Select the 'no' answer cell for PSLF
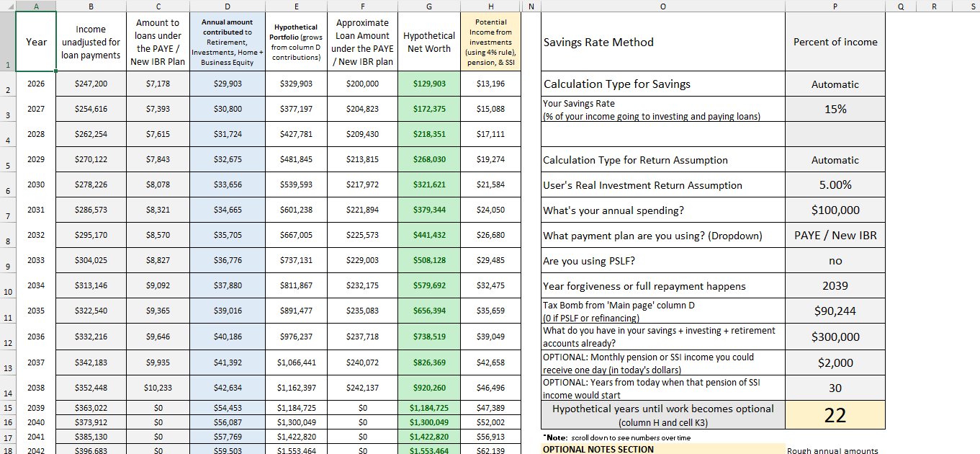The height and width of the screenshot is (454, 980). coord(835,261)
